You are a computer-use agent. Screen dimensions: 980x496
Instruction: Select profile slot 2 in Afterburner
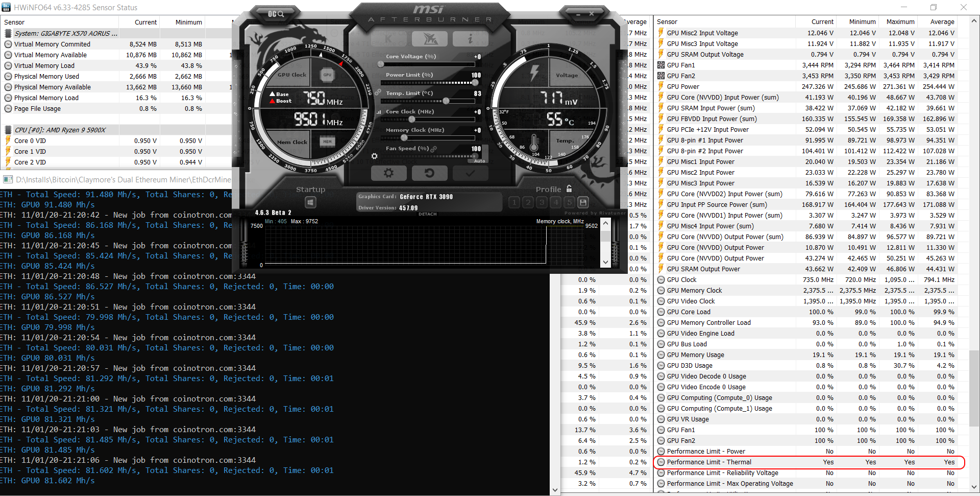point(528,202)
